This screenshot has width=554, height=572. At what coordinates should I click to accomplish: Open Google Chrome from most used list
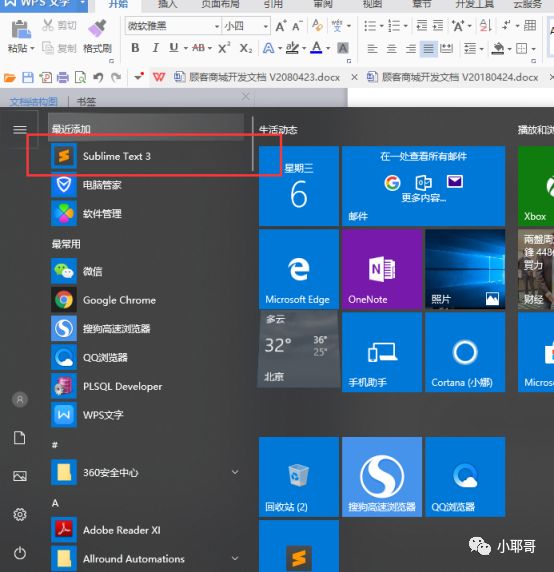click(147, 300)
